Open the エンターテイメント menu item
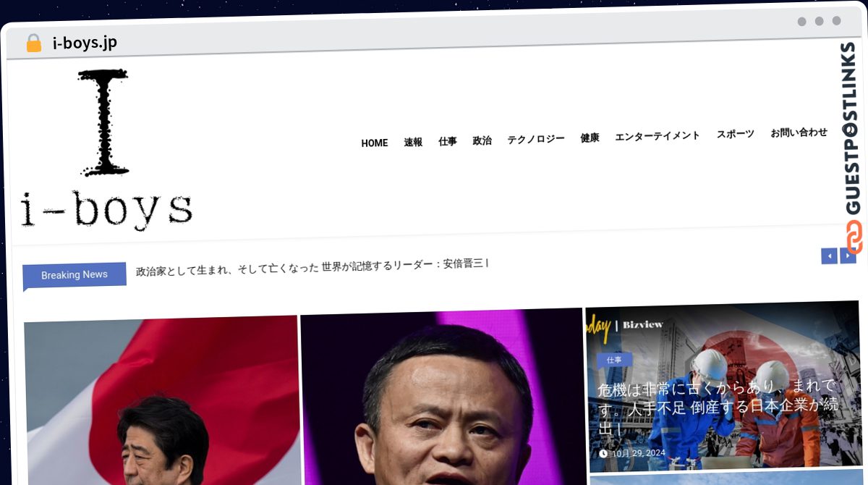 (658, 136)
